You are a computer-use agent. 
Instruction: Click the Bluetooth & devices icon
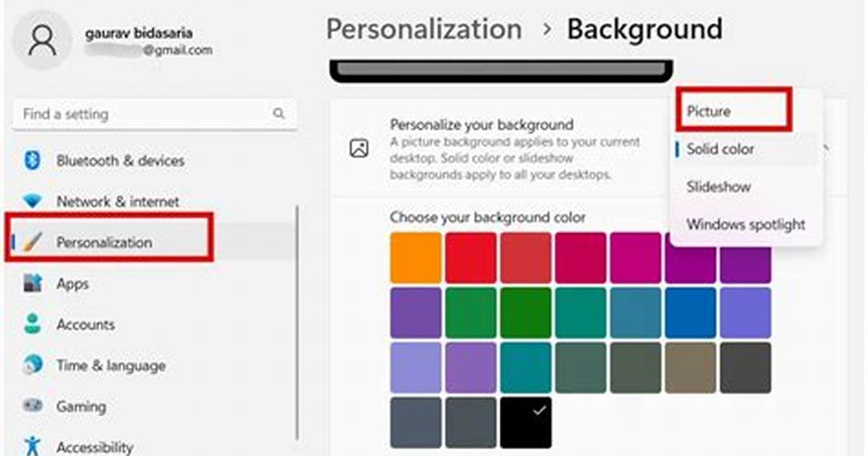click(x=32, y=160)
